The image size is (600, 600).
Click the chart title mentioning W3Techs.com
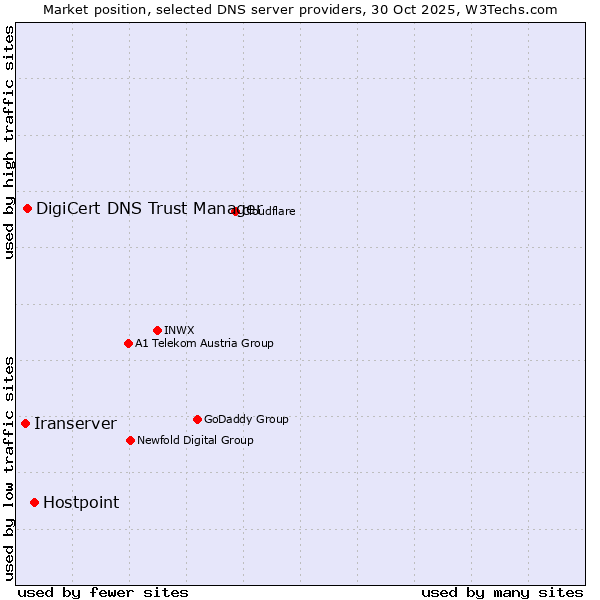coord(300,9)
